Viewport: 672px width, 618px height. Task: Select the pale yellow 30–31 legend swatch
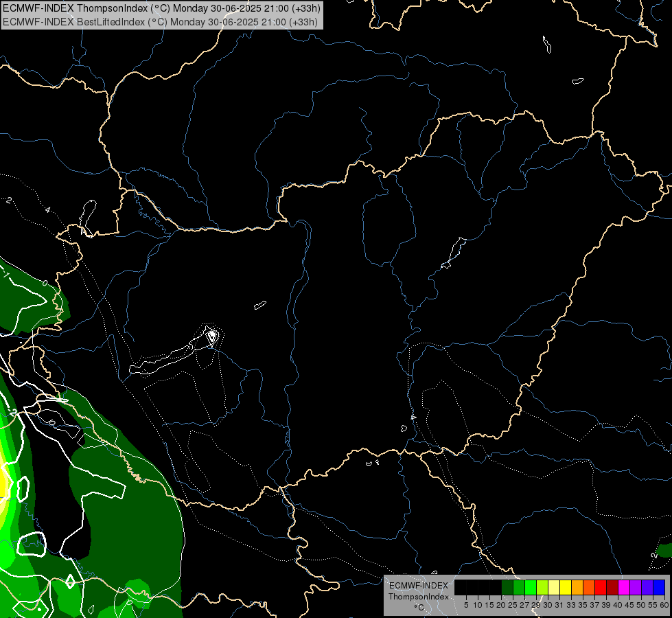click(x=554, y=587)
